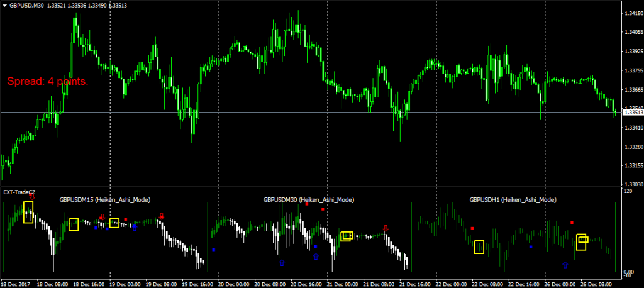The width and height of the screenshot is (644, 288).
Task: Select the GBPUSDM30 (Heiken_Ashi_Mode) label
Action: click(308, 199)
